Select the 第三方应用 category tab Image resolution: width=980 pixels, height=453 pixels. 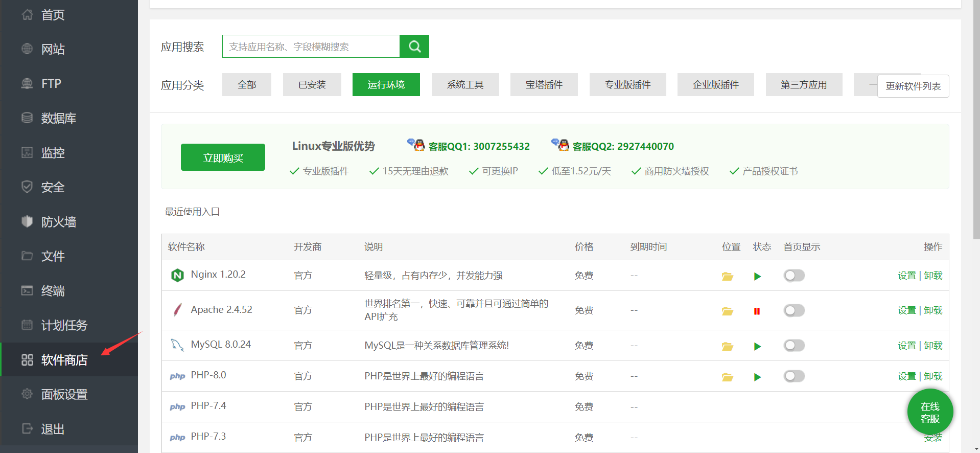point(804,84)
